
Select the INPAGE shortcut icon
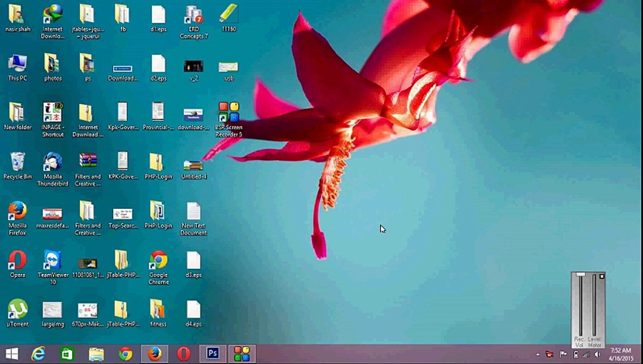(x=53, y=113)
